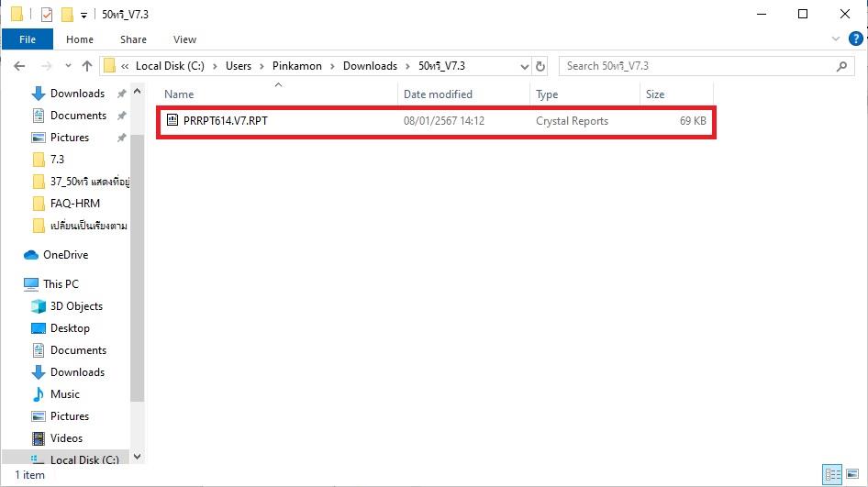Click the date 08/01/2567 14:12 cell
The width and height of the screenshot is (868, 487).
pos(444,121)
